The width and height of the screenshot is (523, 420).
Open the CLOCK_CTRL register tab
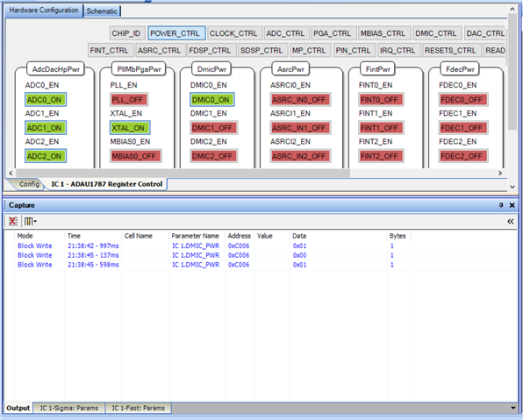click(235, 33)
